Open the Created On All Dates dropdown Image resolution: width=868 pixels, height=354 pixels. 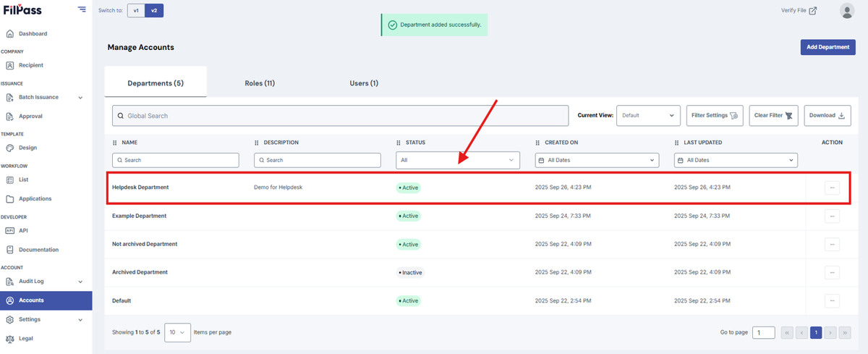(x=597, y=160)
